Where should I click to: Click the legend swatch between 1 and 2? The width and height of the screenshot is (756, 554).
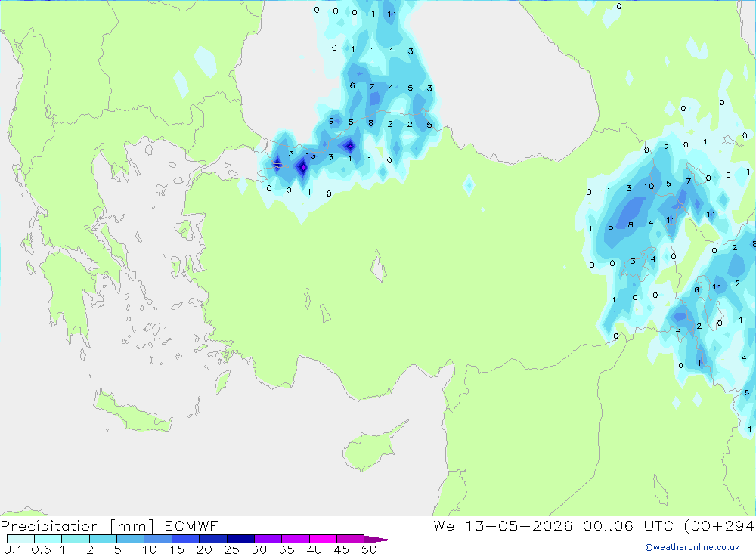[76, 539]
